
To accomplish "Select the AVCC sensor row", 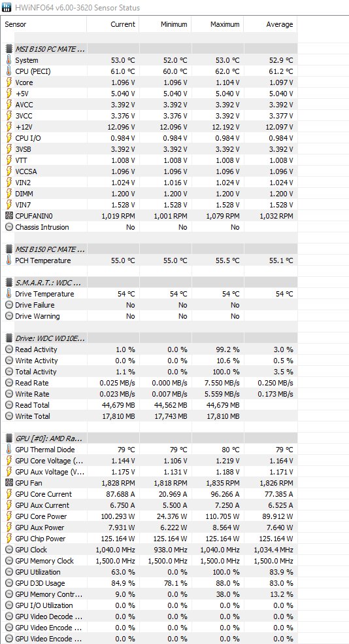I will coord(149,104).
